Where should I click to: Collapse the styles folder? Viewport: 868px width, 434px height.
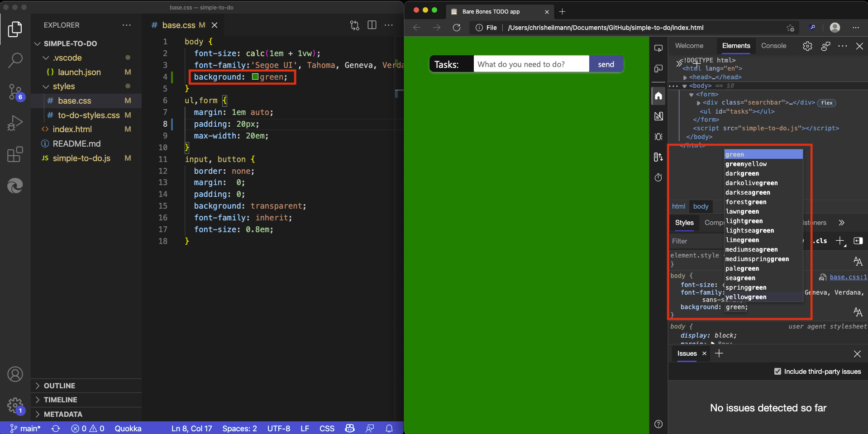pyautogui.click(x=46, y=86)
